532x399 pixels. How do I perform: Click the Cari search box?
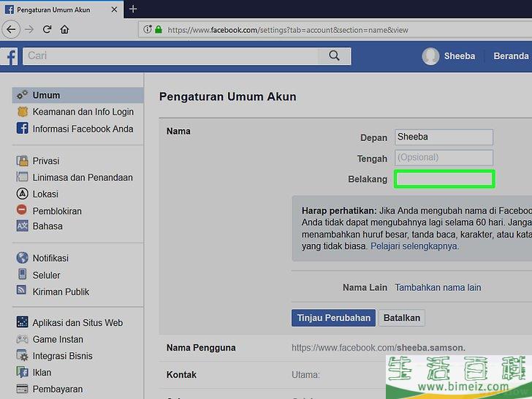click(x=171, y=56)
